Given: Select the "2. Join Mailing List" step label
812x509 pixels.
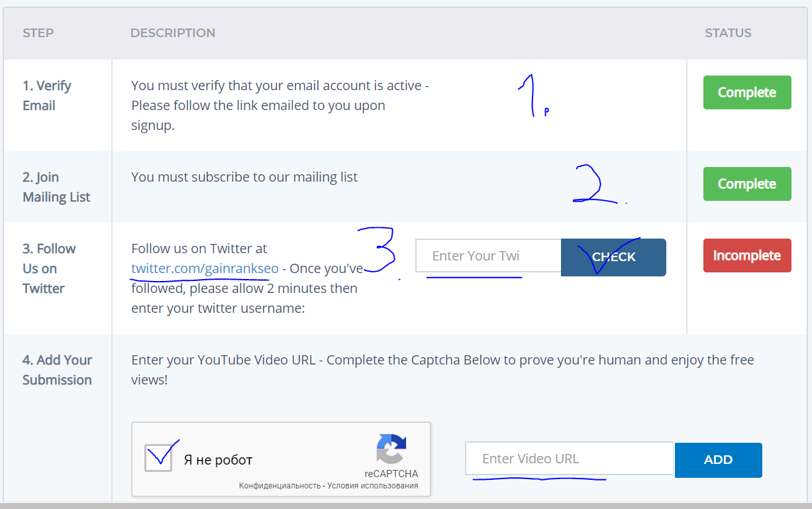Looking at the screenshot, I should pos(56,187).
